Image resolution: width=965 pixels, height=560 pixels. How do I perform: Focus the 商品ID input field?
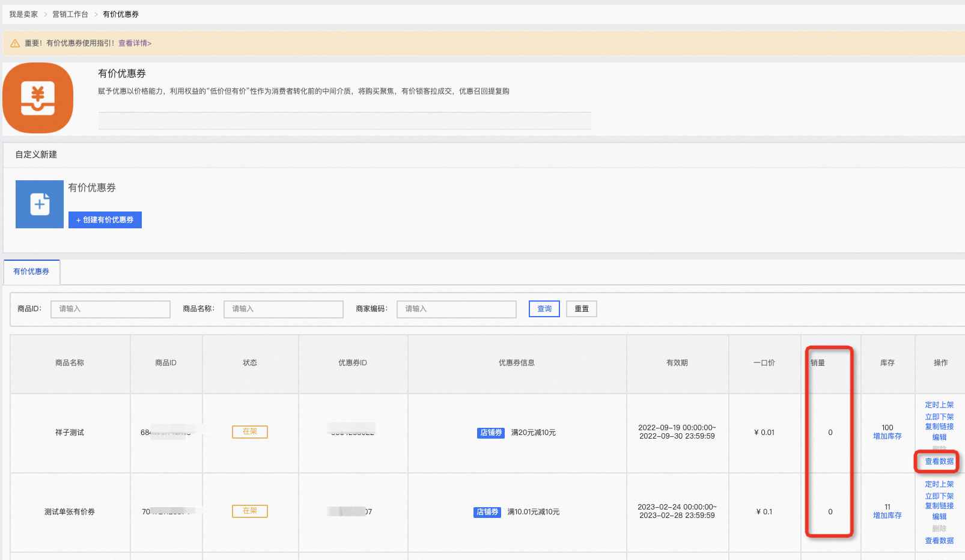(111, 309)
